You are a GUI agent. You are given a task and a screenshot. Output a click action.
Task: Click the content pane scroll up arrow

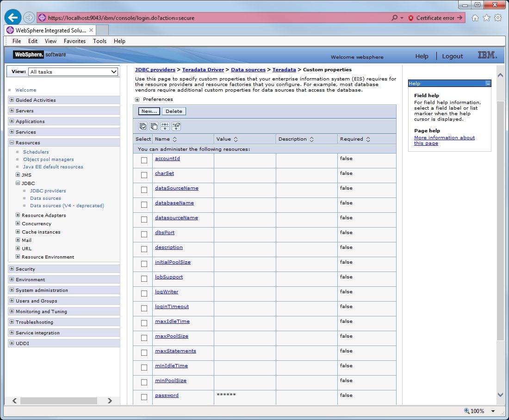pyautogui.click(x=500, y=75)
